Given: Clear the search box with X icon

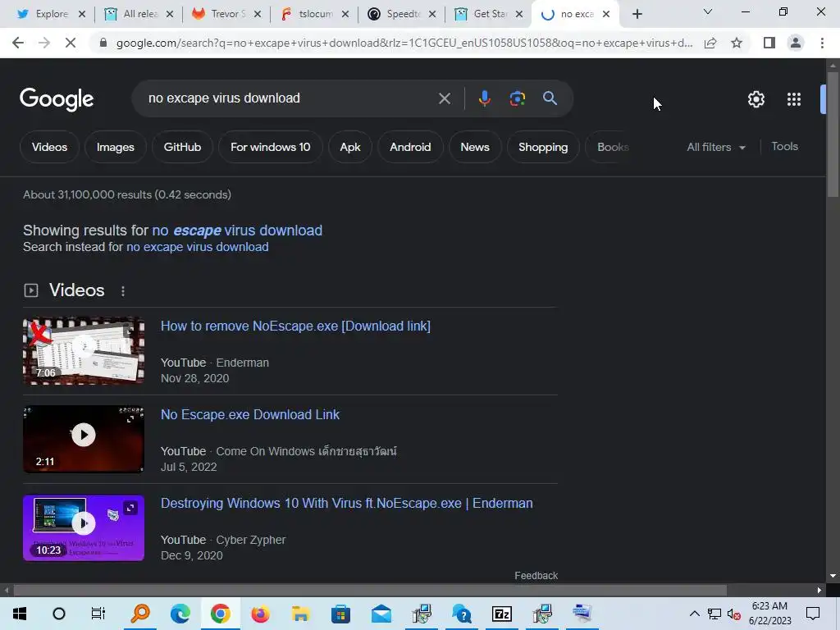Looking at the screenshot, I should pyautogui.click(x=444, y=98).
